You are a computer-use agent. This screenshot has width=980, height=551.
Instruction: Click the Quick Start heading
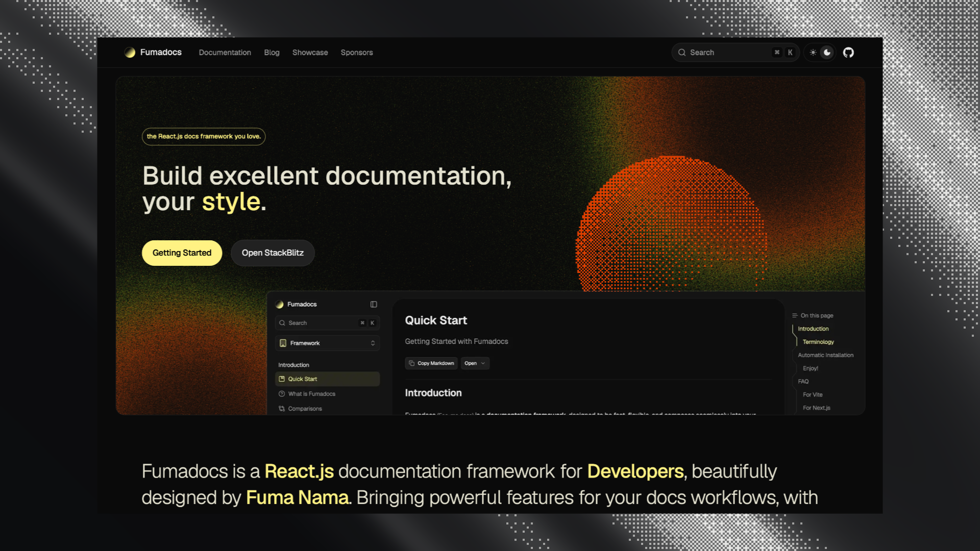point(436,320)
